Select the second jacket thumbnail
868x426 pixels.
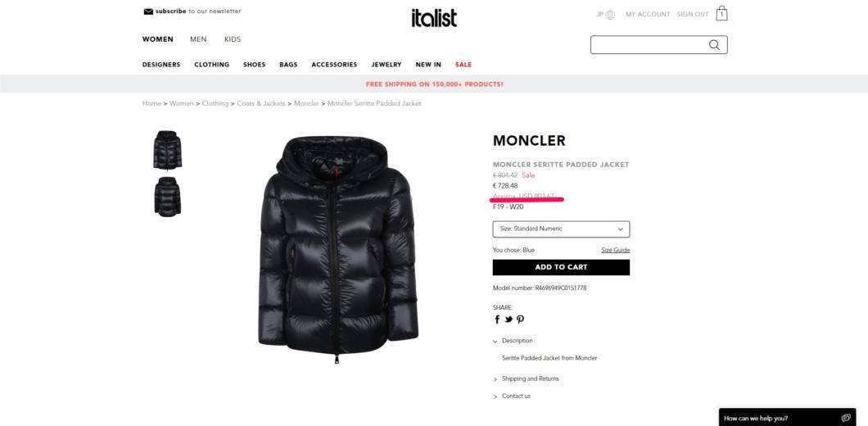pyautogui.click(x=167, y=197)
